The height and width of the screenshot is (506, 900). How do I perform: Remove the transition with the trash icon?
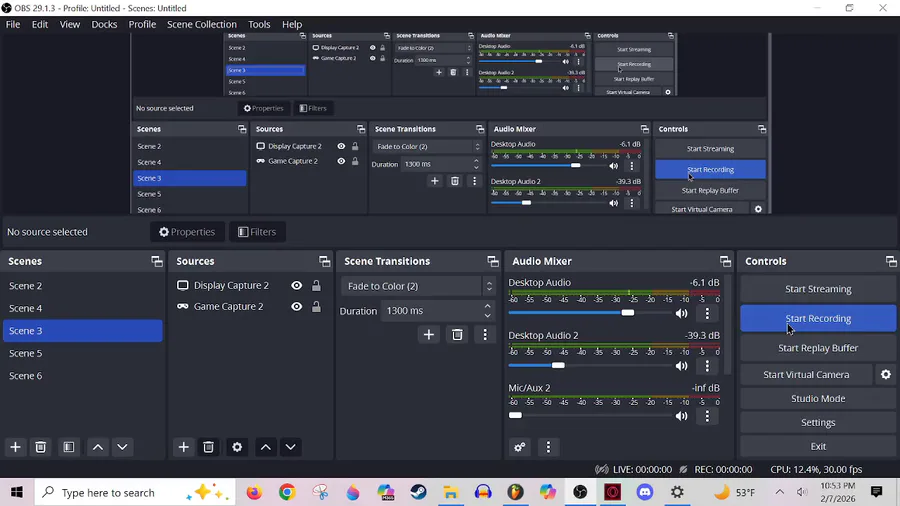coord(457,335)
